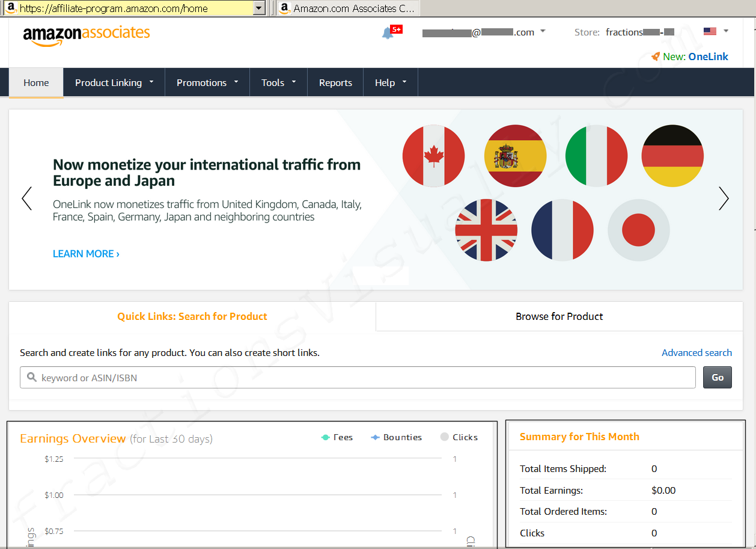
Task: Open the address bar URL history dropdown
Action: click(260, 8)
